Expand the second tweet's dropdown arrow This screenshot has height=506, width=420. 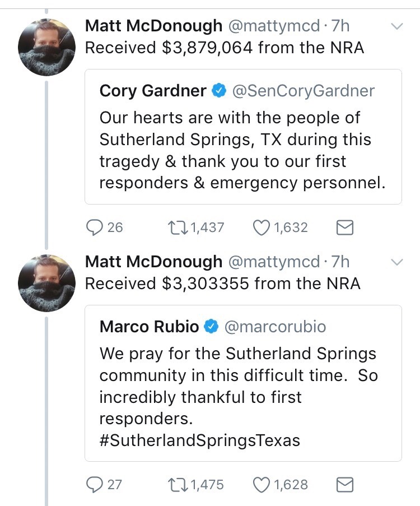coord(396,262)
